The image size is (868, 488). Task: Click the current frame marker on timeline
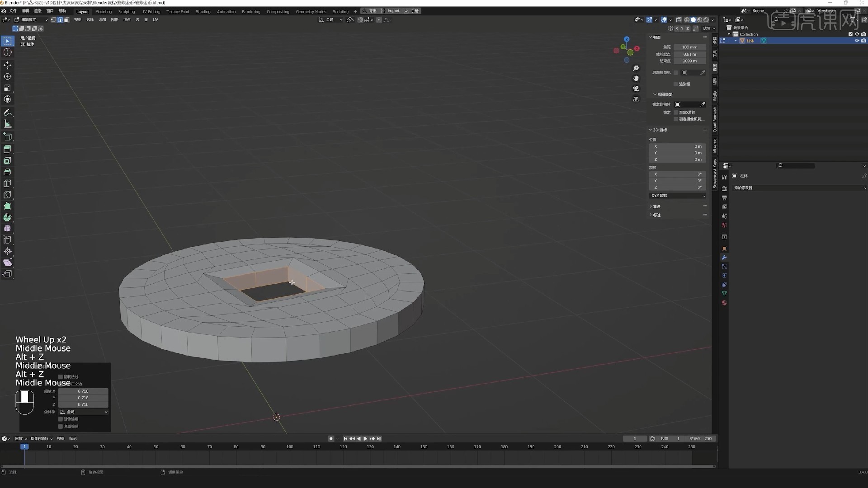point(24,446)
